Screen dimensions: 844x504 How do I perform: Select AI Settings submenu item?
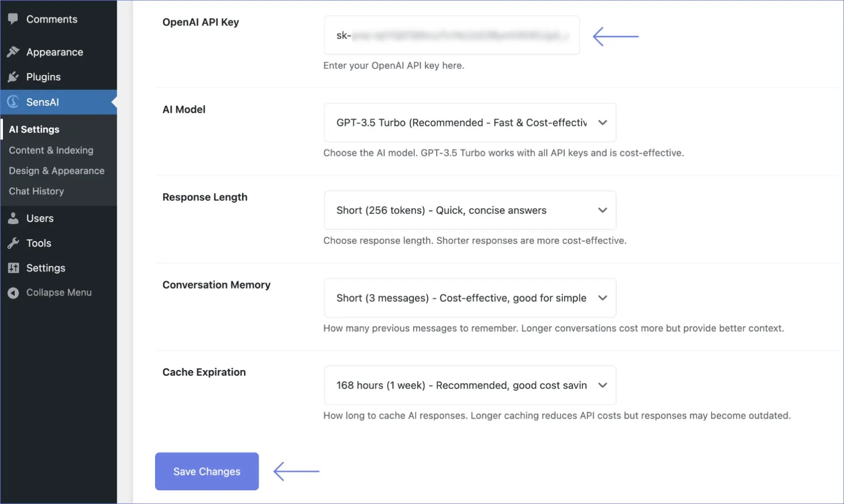coord(34,129)
